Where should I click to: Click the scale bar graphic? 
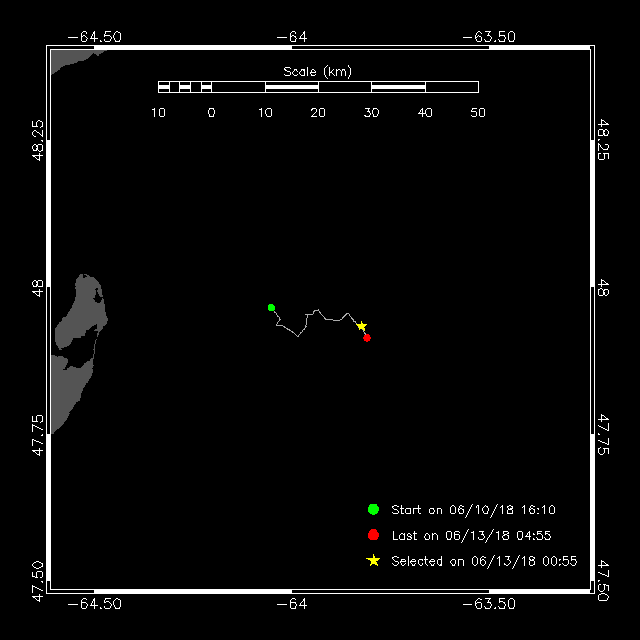tap(318, 87)
